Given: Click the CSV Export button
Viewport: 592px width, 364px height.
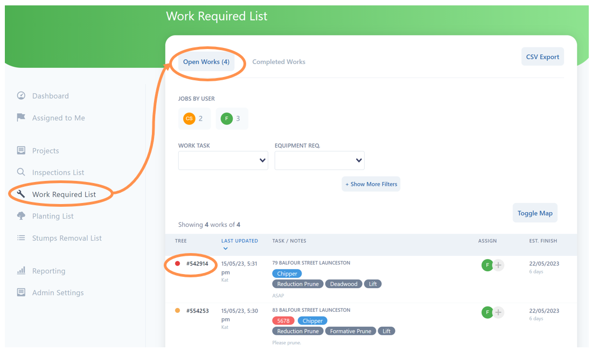Looking at the screenshot, I should tap(542, 57).
